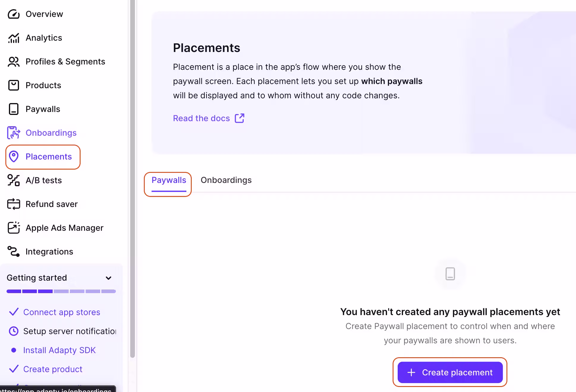Select the Profiles & Segments people icon
Image resolution: width=576 pixels, height=392 pixels.
tap(13, 61)
